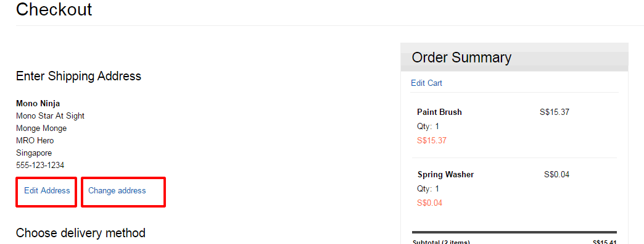The image size is (644, 244).
Task: Click the MRO Hero address line
Action: [x=35, y=141]
